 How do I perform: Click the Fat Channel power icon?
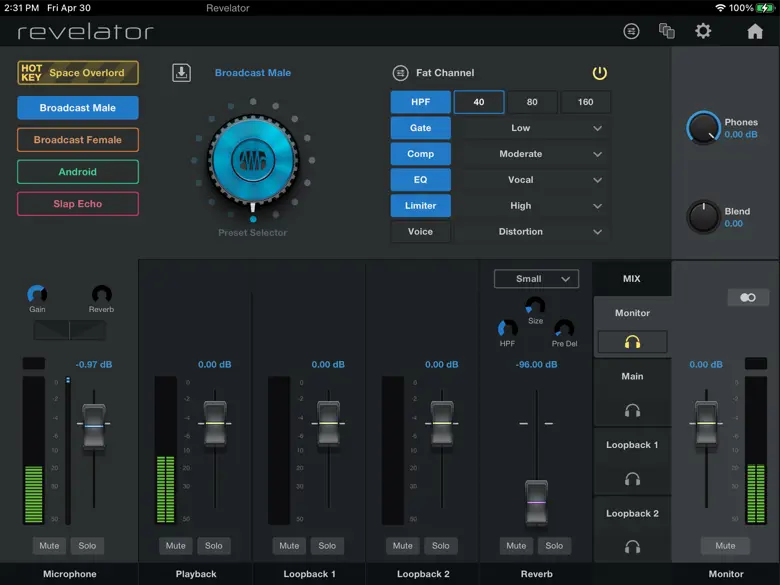pyautogui.click(x=599, y=73)
